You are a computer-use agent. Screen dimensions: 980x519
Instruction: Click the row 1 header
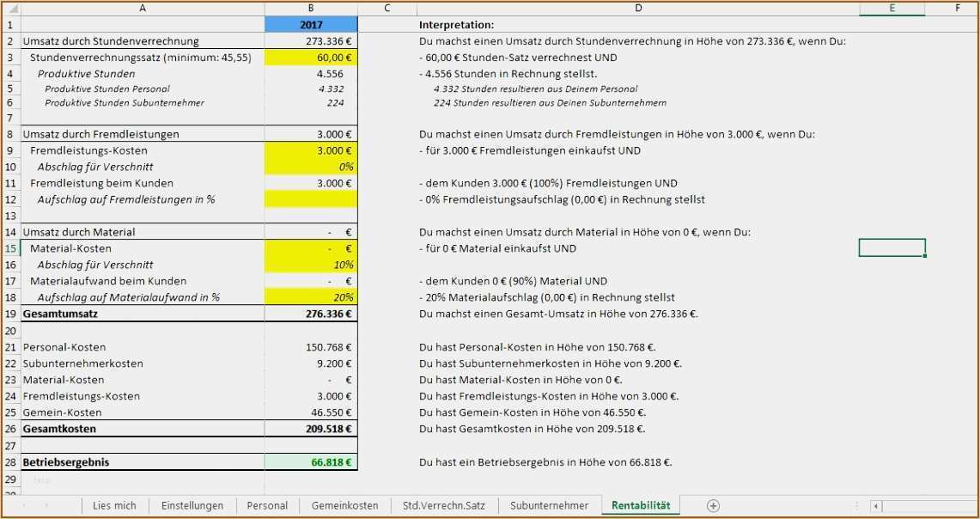tap(10, 24)
